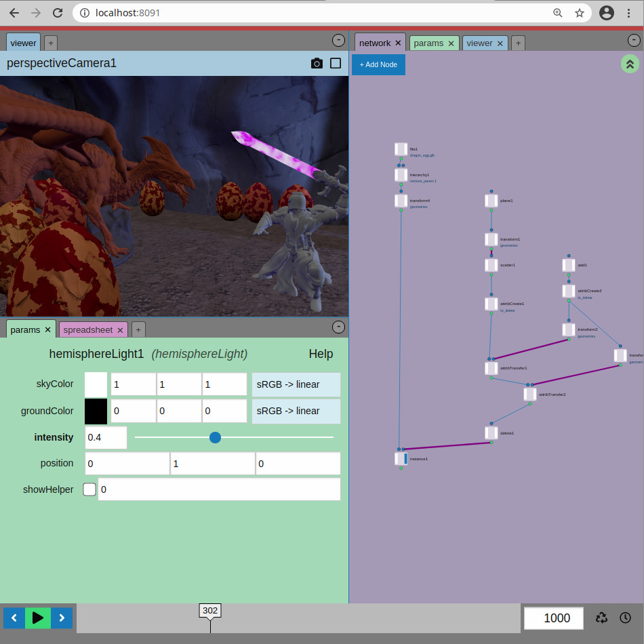This screenshot has height=644, width=644.
Task: Switch to the right-side viewer tab
Action: [479, 43]
